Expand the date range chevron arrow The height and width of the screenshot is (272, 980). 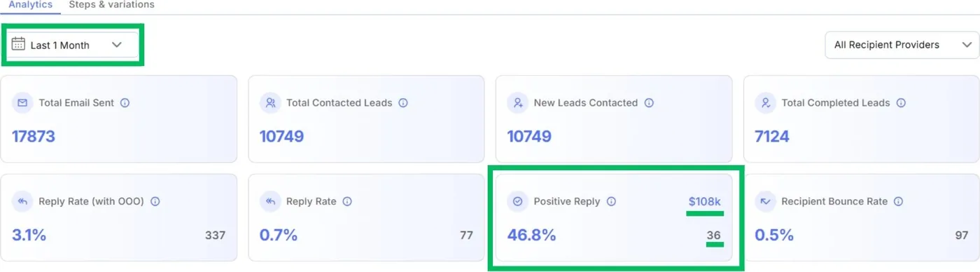(x=117, y=45)
